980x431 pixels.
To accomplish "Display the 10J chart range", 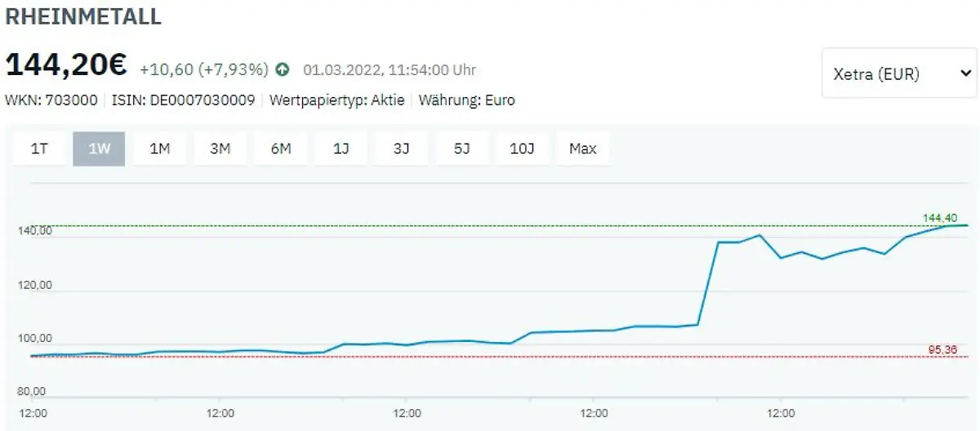I will click(522, 149).
